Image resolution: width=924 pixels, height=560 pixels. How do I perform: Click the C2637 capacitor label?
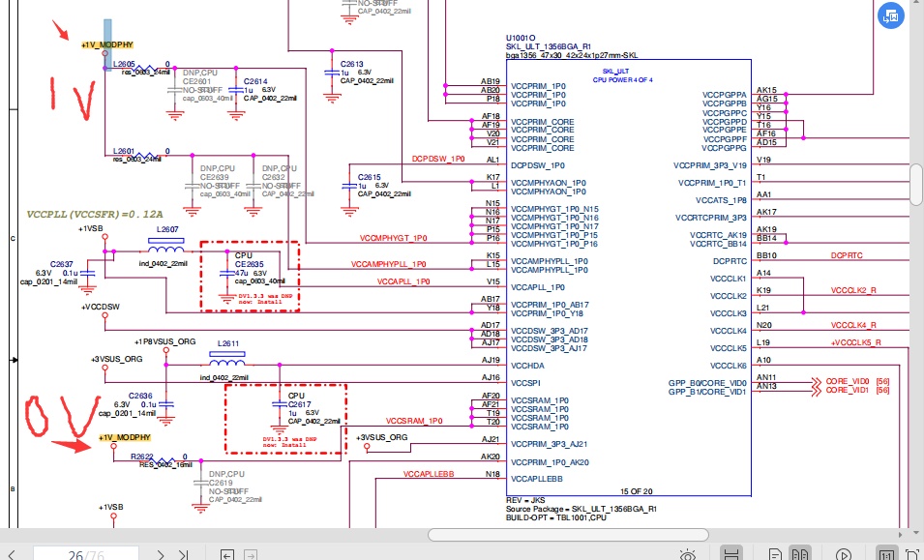(x=61, y=264)
